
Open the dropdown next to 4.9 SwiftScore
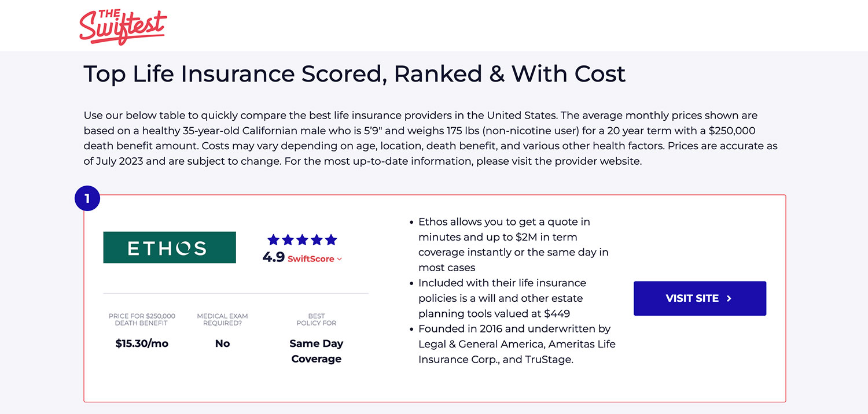pos(339,259)
